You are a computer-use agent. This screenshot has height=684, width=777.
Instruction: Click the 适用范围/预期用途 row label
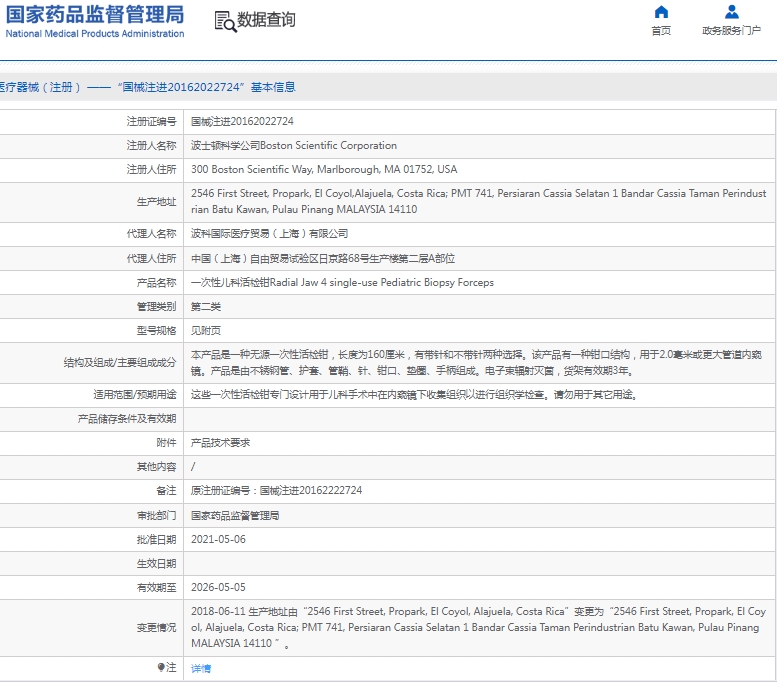[135, 395]
